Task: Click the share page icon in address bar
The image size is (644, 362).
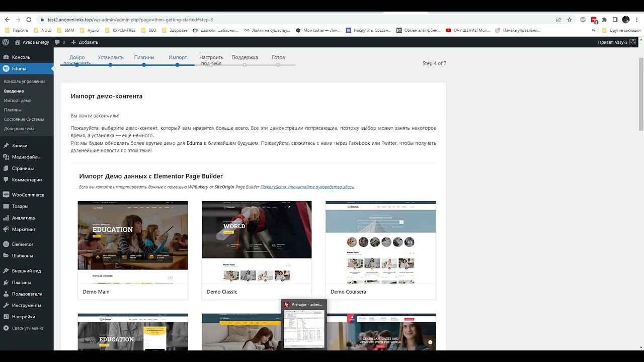Action: click(558, 20)
